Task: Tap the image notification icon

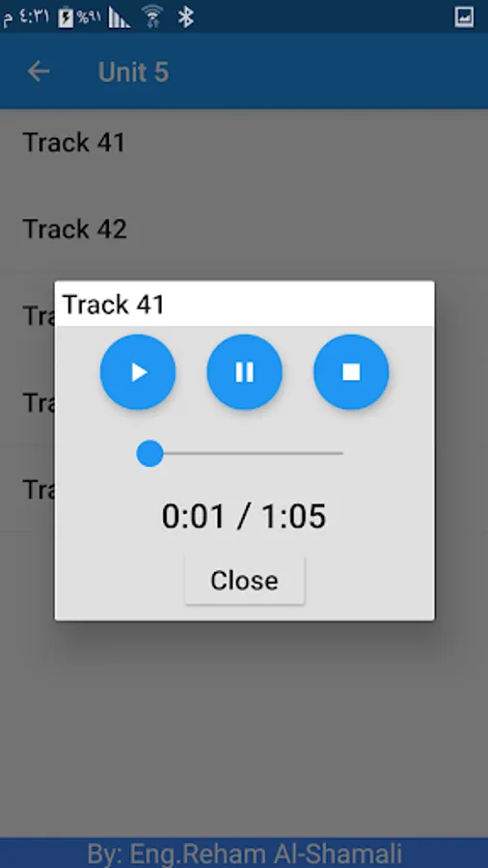Action: pyautogui.click(x=464, y=16)
